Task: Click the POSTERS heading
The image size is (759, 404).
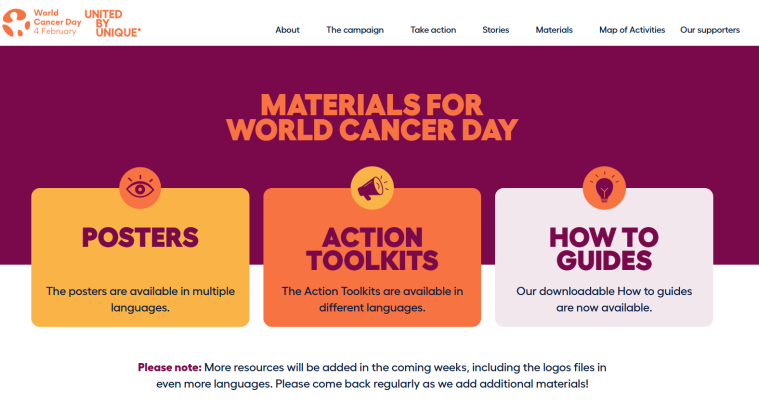Action: [140, 237]
